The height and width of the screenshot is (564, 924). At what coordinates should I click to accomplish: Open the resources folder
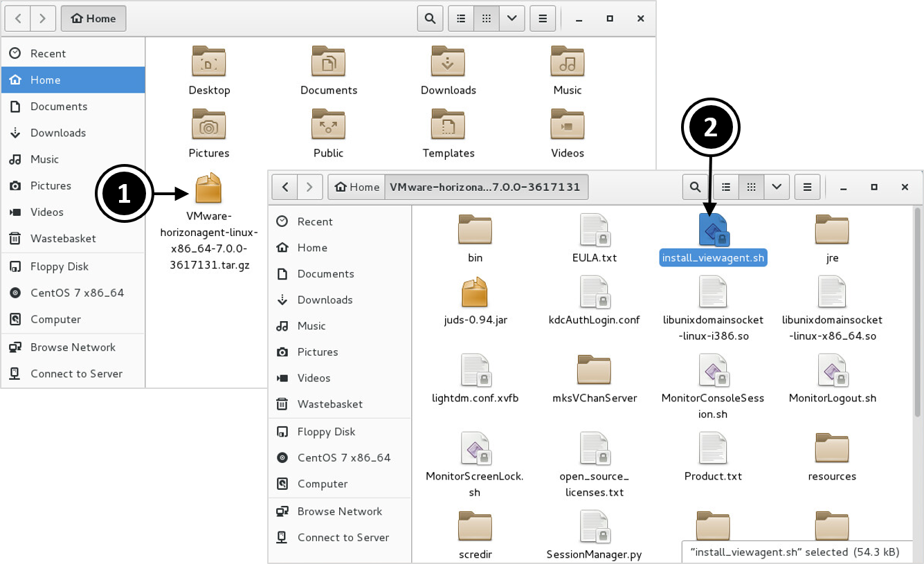click(x=832, y=448)
